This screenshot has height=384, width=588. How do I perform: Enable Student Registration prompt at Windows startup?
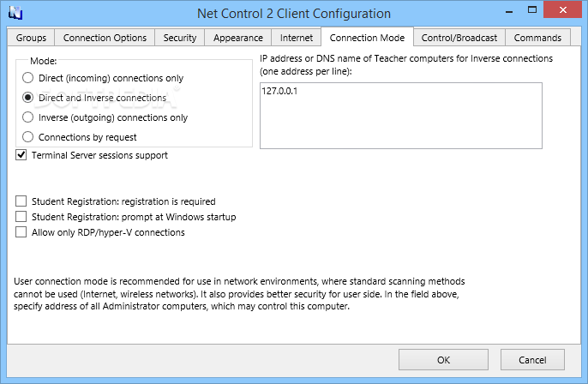click(x=21, y=217)
